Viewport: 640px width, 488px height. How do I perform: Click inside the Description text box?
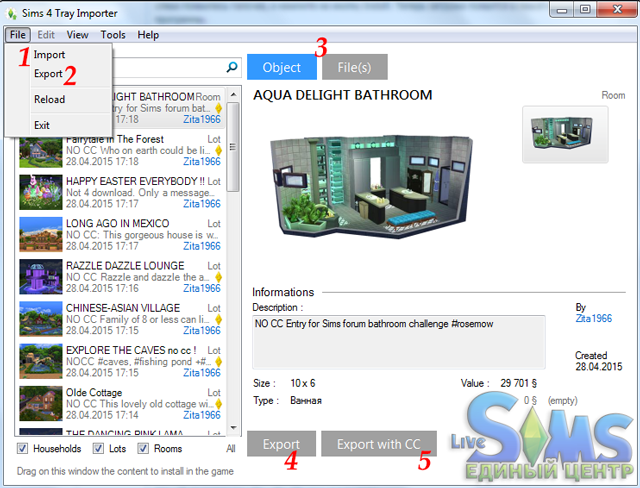tap(398, 342)
